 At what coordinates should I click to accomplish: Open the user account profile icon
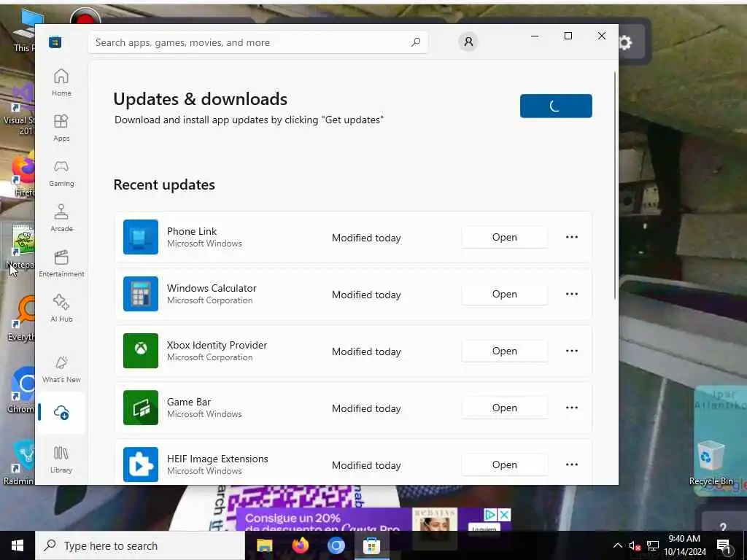pyautogui.click(x=468, y=42)
